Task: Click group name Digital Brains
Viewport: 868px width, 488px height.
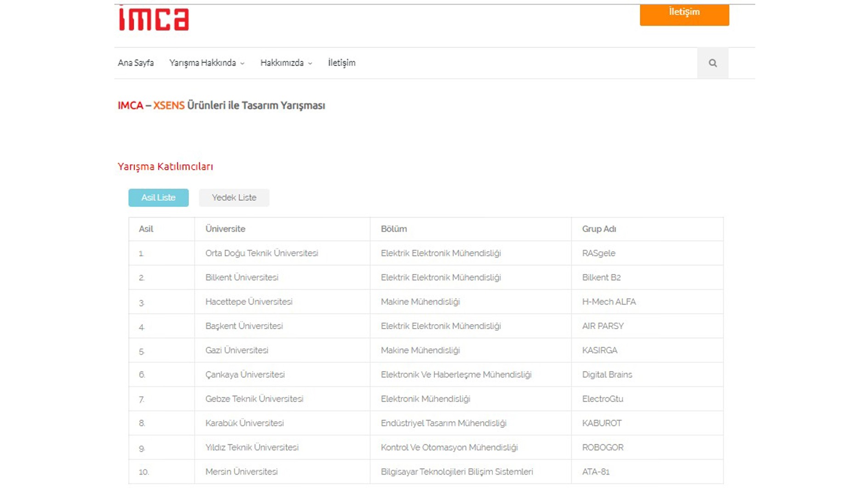Action: pos(607,375)
